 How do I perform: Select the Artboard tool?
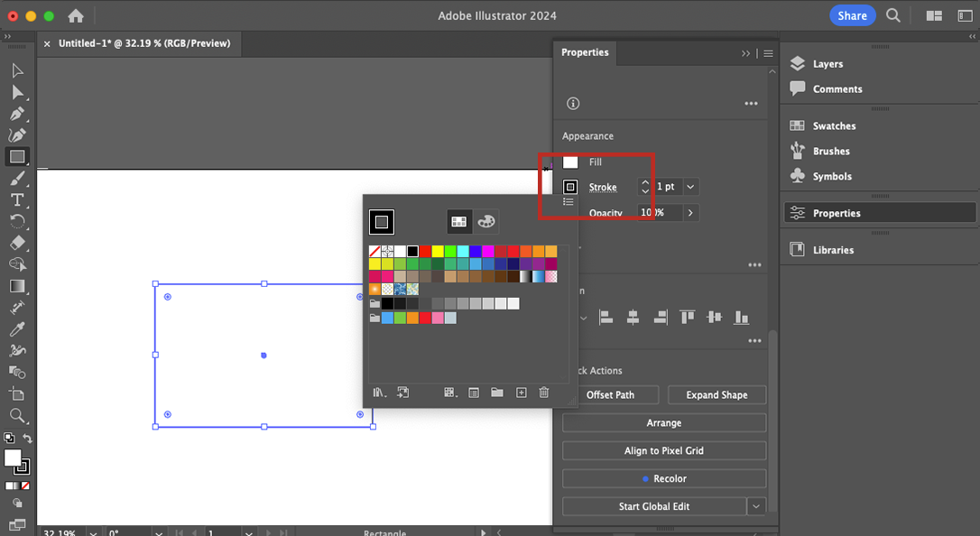(17, 393)
